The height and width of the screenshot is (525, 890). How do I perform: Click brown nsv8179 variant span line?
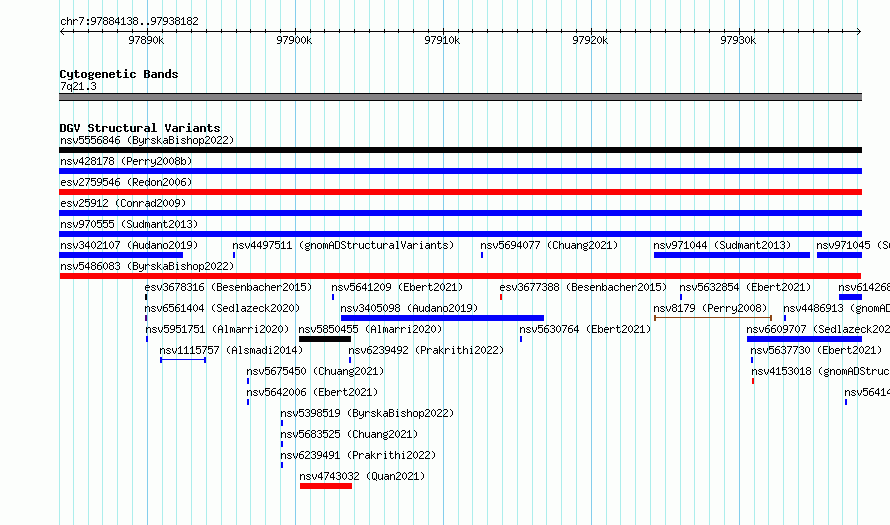tap(713, 318)
